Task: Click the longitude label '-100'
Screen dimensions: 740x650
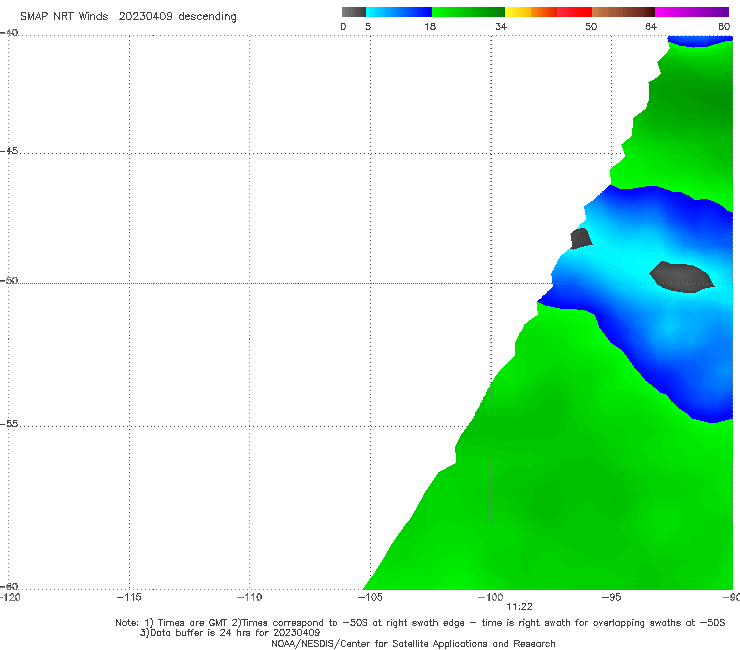Action: (490, 597)
